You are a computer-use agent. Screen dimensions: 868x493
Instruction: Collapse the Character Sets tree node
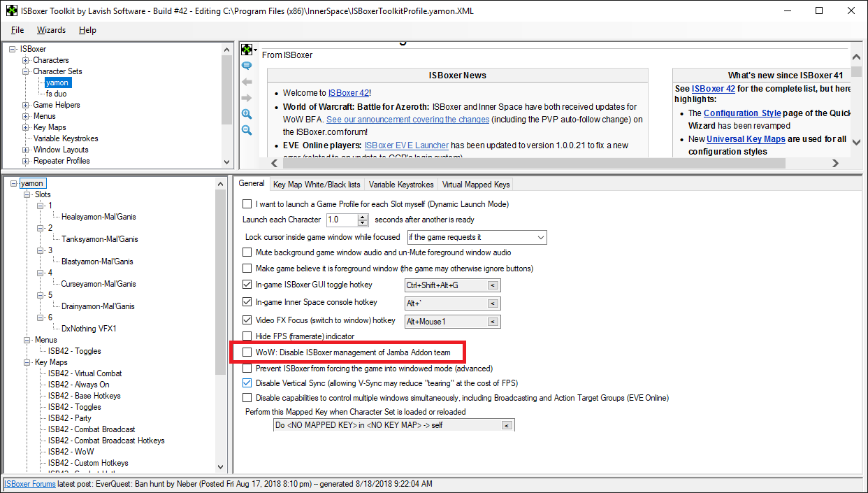(x=26, y=71)
